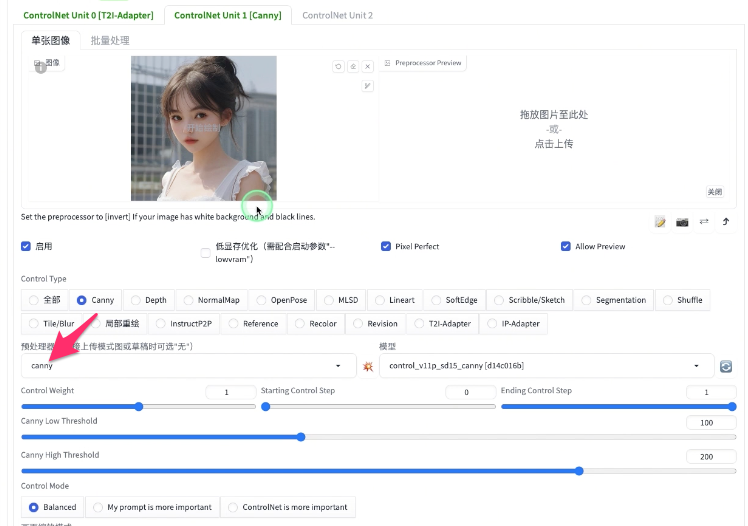Run preprocessor with the explosion icon
Viewport: 748px width, 526px height.
368,366
